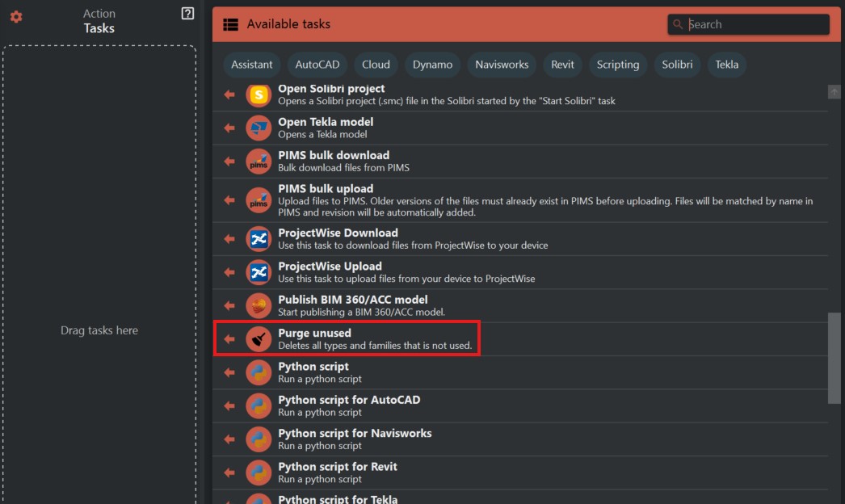Click the Available tasks list icon

point(230,24)
